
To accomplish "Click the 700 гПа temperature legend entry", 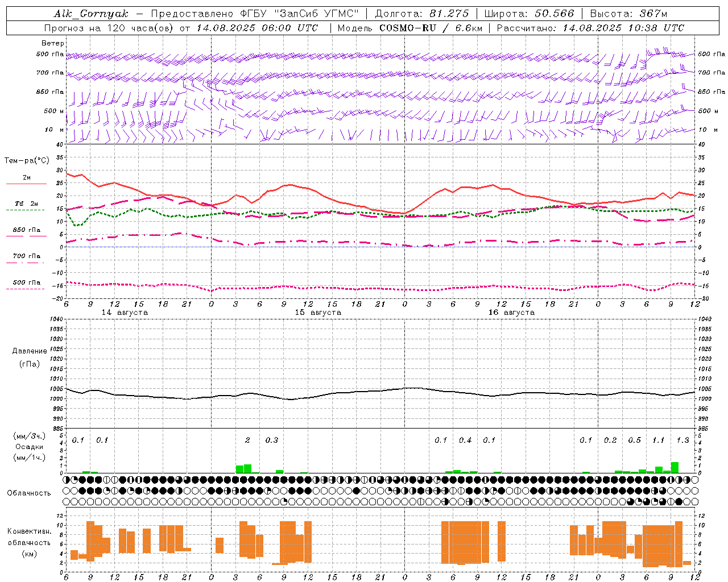I will click(x=27, y=256).
